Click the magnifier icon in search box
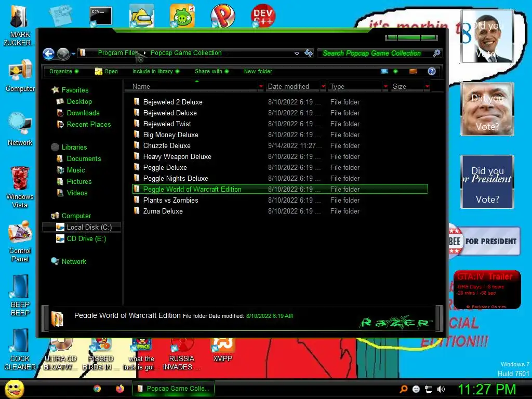This screenshot has height=399, width=532. 436,54
